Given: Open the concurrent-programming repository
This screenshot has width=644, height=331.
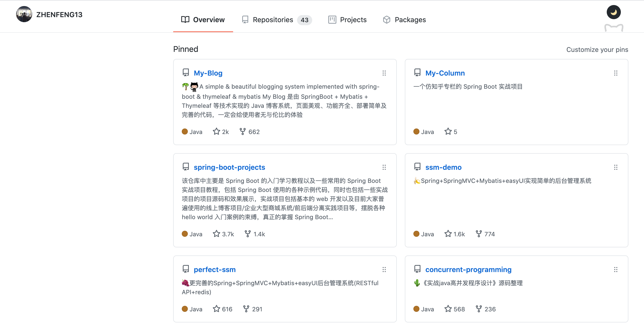Looking at the screenshot, I should pos(468,270).
